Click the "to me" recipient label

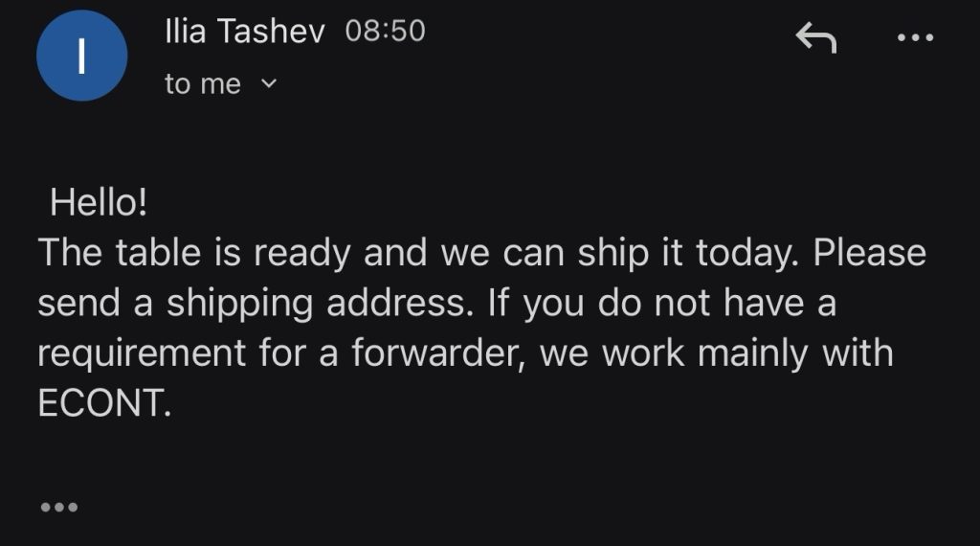coord(202,84)
